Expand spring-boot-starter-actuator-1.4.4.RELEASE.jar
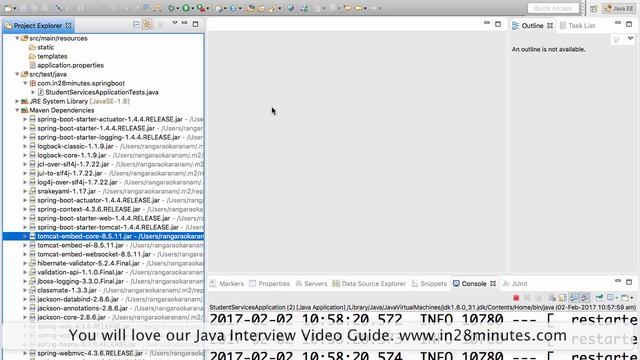The height and width of the screenshot is (360, 640). [25, 119]
